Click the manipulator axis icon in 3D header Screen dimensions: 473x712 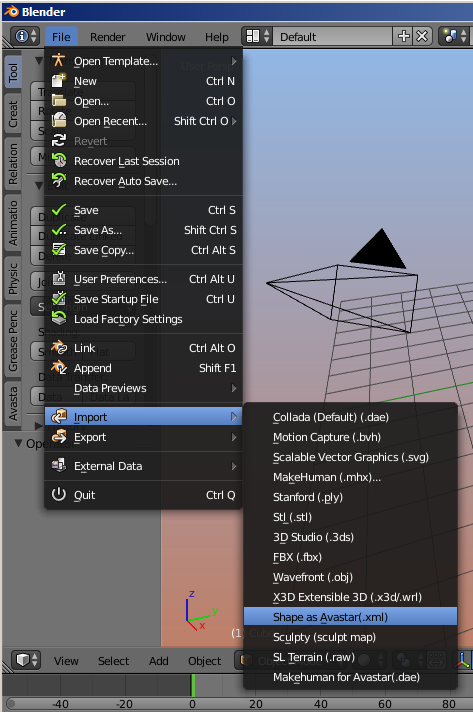pyautogui.click(x=463, y=660)
